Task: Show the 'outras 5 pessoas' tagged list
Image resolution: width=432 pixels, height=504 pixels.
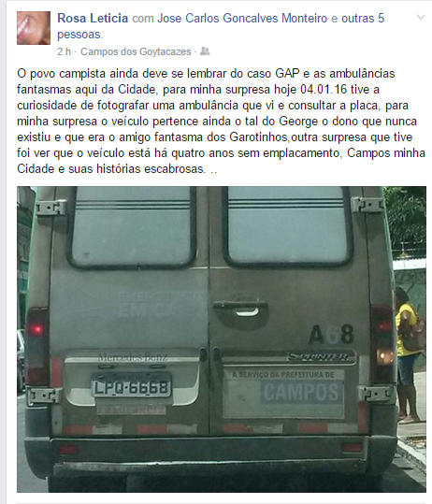Action: coord(221,26)
